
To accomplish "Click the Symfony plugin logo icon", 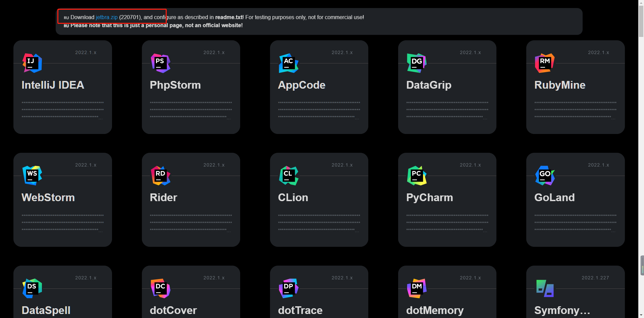I will tap(545, 288).
